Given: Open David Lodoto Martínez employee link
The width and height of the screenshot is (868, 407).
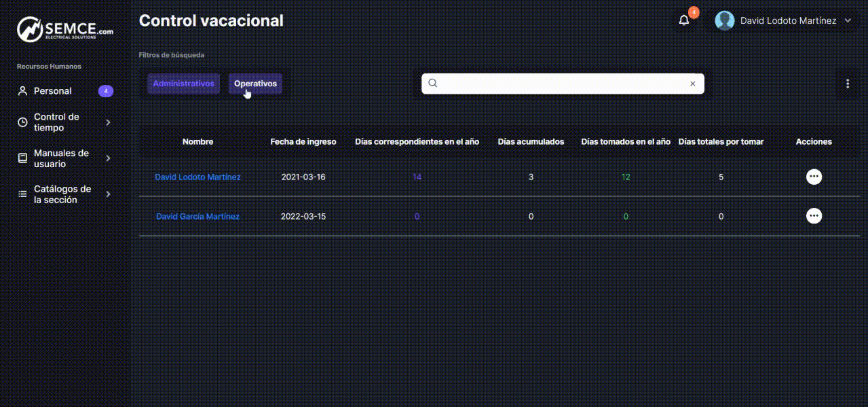Looking at the screenshot, I should pyautogui.click(x=197, y=177).
